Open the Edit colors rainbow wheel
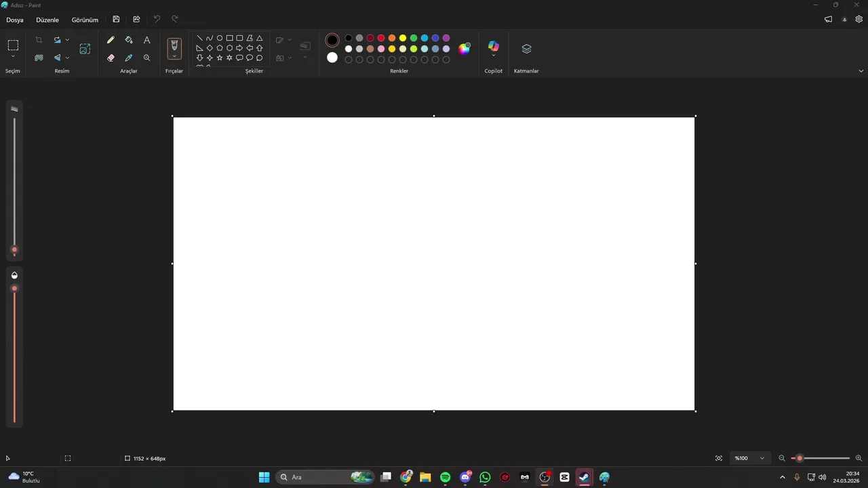Viewport: 868px width, 488px height. [465, 48]
